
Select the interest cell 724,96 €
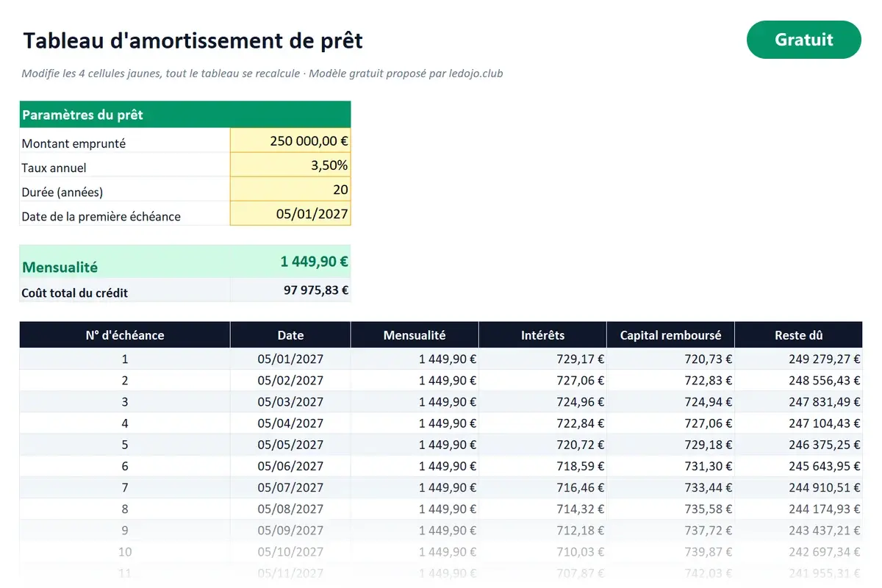point(542,401)
